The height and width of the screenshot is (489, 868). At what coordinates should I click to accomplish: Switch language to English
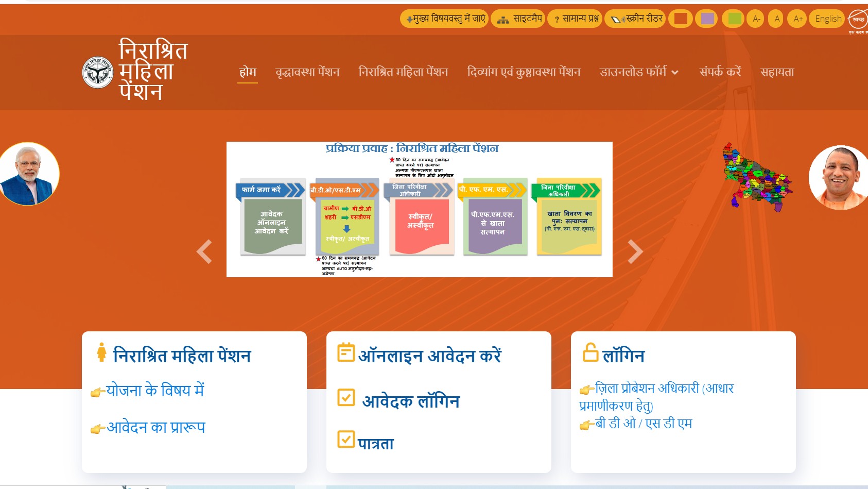[827, 19]
